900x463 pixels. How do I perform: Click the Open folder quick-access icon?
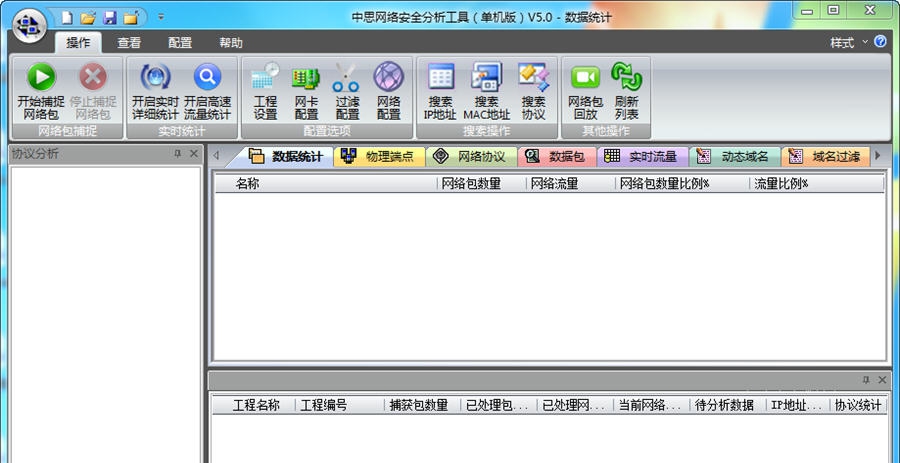coord(88,18)
